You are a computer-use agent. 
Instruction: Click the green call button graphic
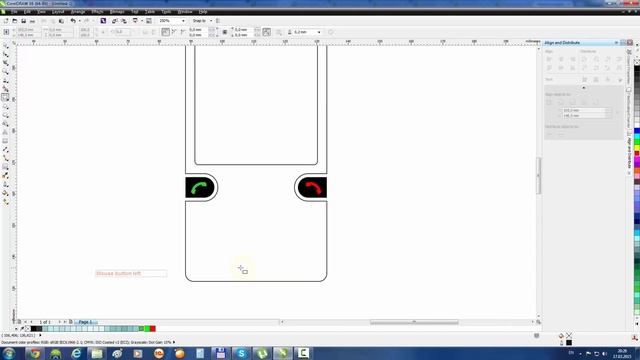[200, 187]
